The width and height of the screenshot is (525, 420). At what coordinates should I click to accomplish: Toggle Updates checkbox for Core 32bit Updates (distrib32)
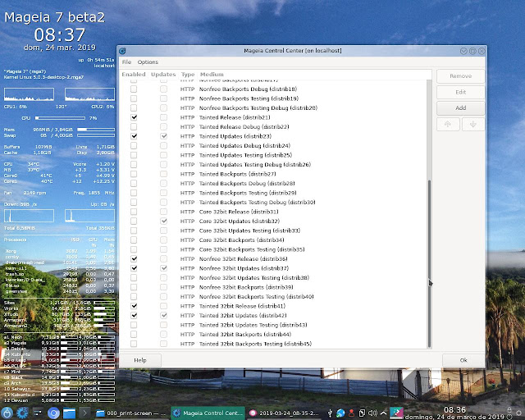163,221
